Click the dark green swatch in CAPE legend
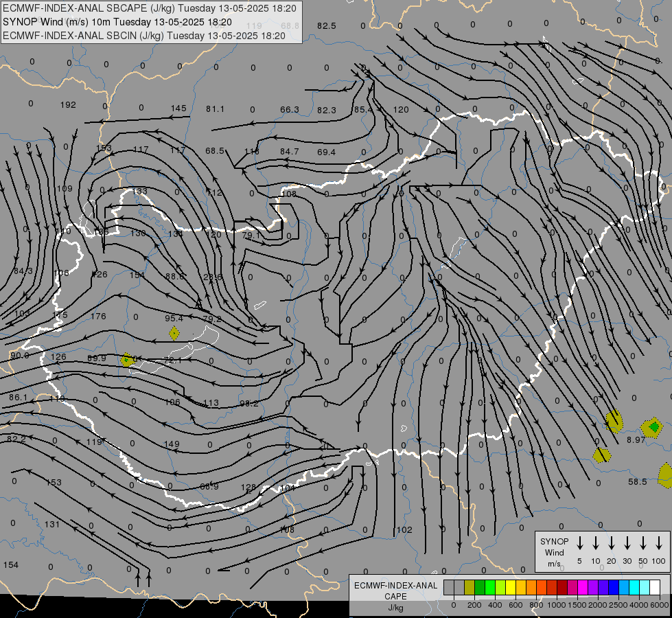The height and width of the screenshot is (618, 672). (x=480, y=588)
